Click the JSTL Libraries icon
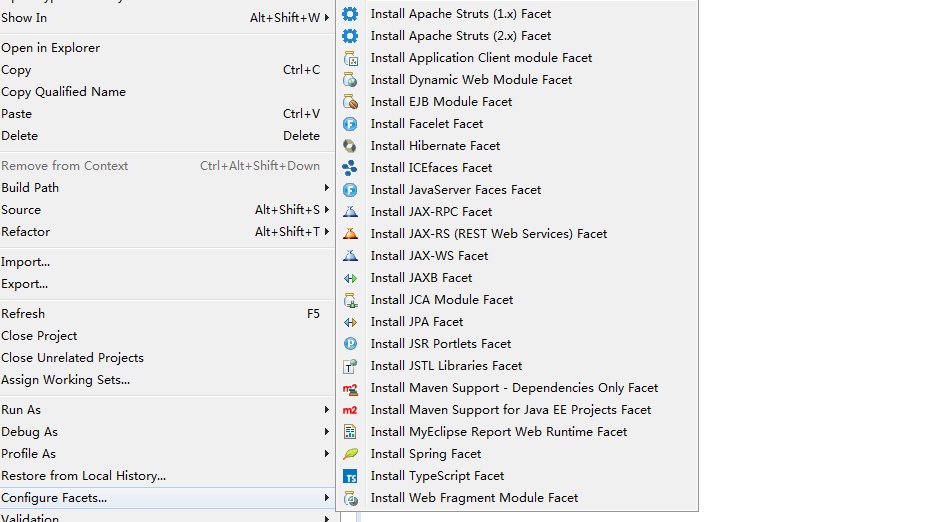Viewport: 941px width, 522px height. [350, 366]
